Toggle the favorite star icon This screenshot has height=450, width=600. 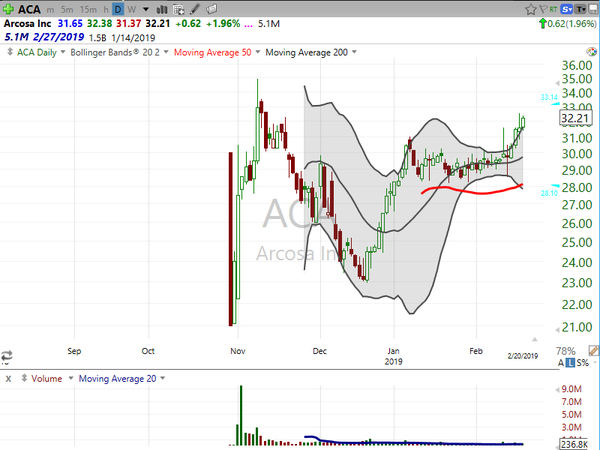(x=530, y=9)
